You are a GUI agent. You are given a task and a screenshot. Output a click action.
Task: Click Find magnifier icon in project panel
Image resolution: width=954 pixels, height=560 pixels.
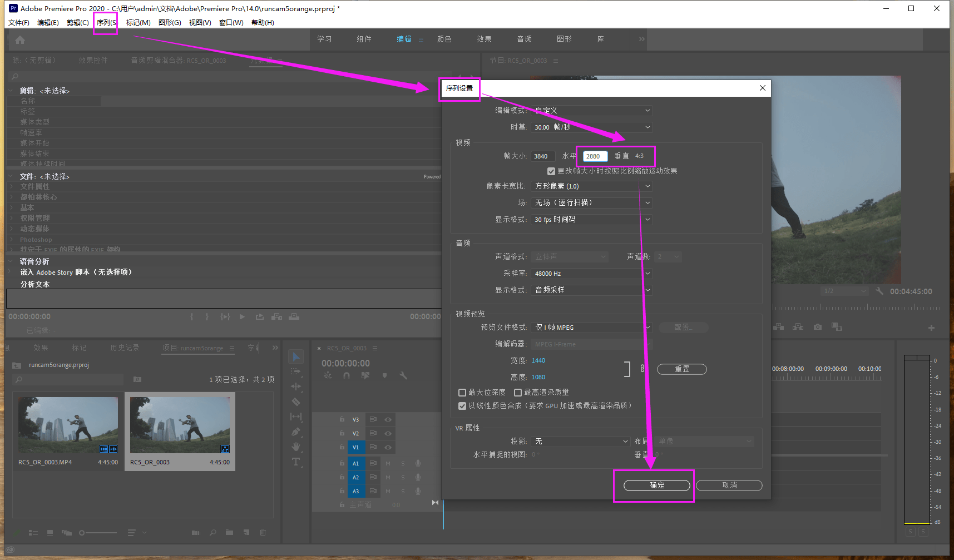pos(212,533)
